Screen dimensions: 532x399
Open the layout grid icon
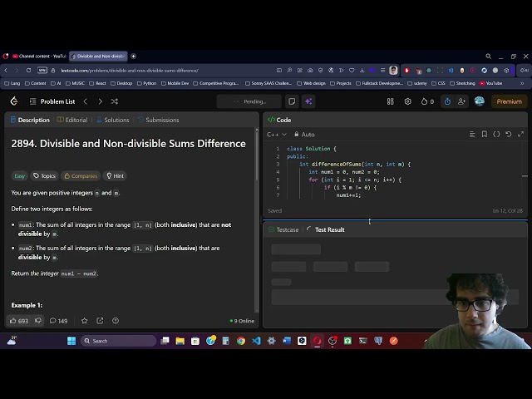pyautogui.click(x=391, y=101)
